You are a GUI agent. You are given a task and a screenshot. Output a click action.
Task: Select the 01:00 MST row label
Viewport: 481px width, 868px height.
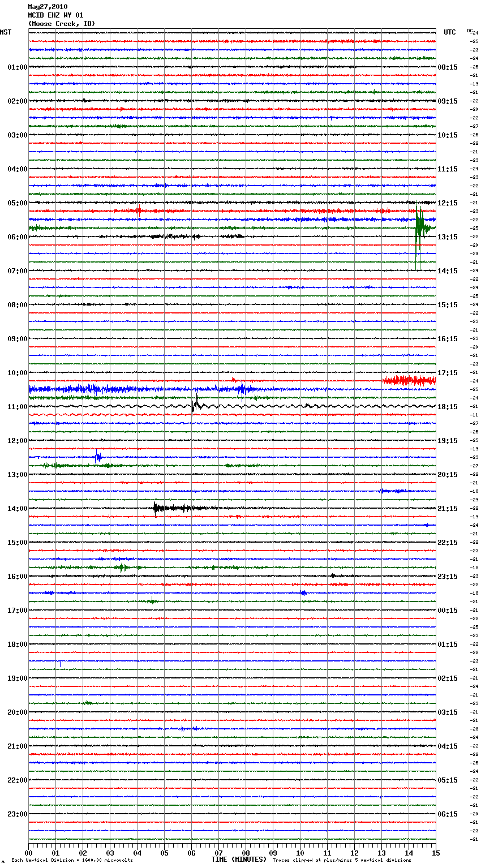click(17, 67)
